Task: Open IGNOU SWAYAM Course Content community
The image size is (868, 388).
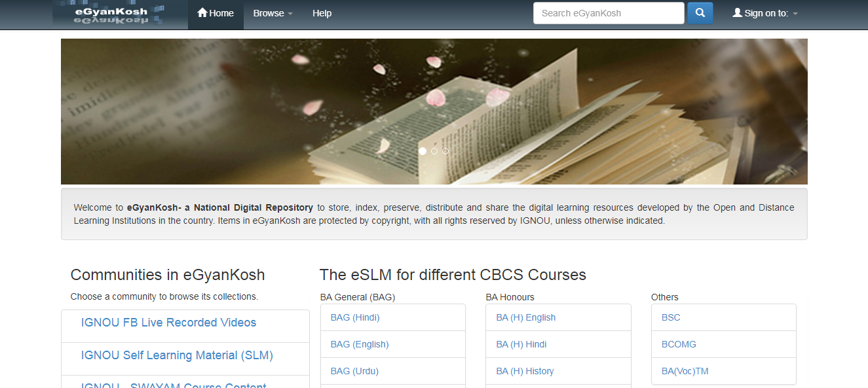Action: pyautogui.click(x=174, y=385)
